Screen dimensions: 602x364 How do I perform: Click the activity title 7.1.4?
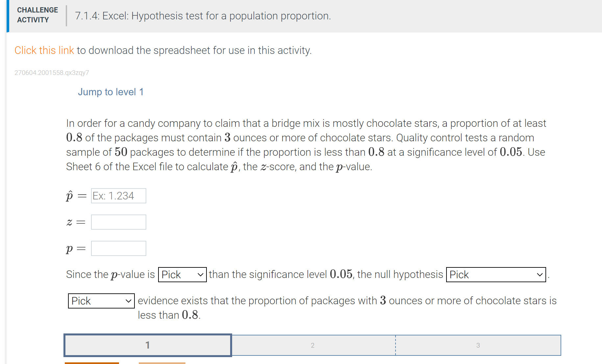click(203, 16)
